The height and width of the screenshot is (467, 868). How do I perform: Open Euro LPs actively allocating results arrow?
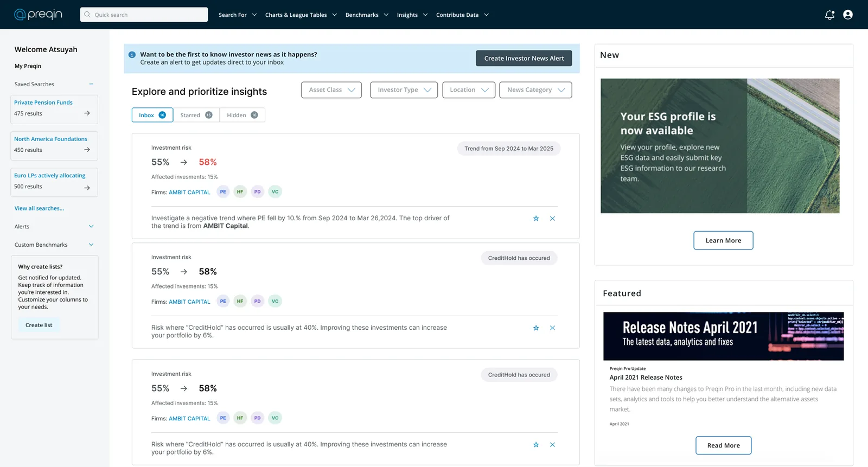(87, 188)
